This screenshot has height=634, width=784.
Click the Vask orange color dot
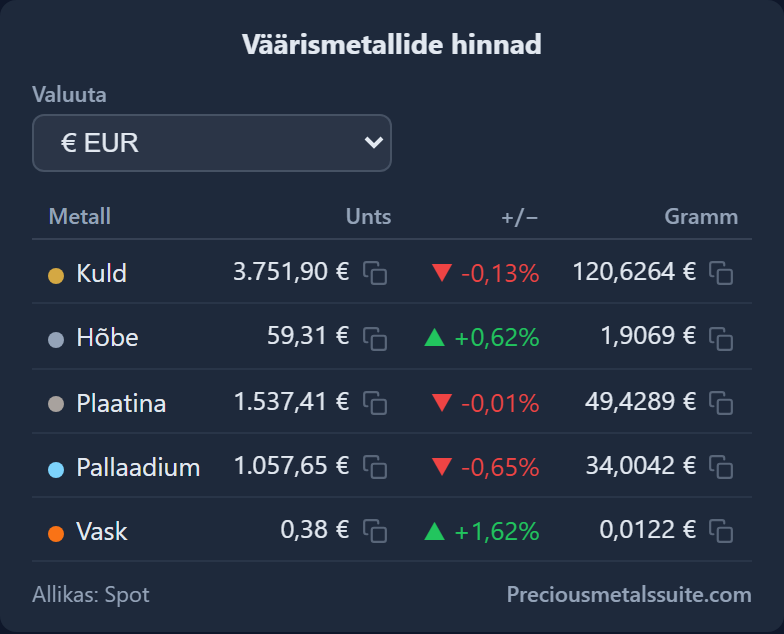[x=56, y=534]
